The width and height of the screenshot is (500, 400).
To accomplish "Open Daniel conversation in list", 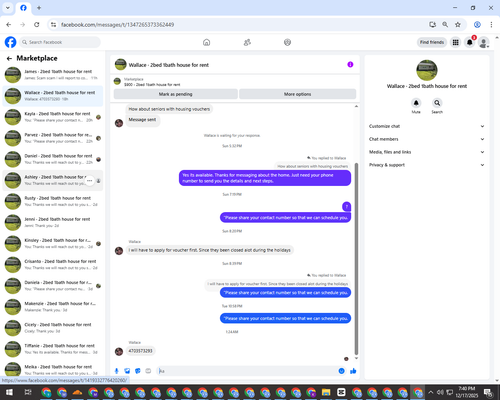I will click(x=53, y=159).
